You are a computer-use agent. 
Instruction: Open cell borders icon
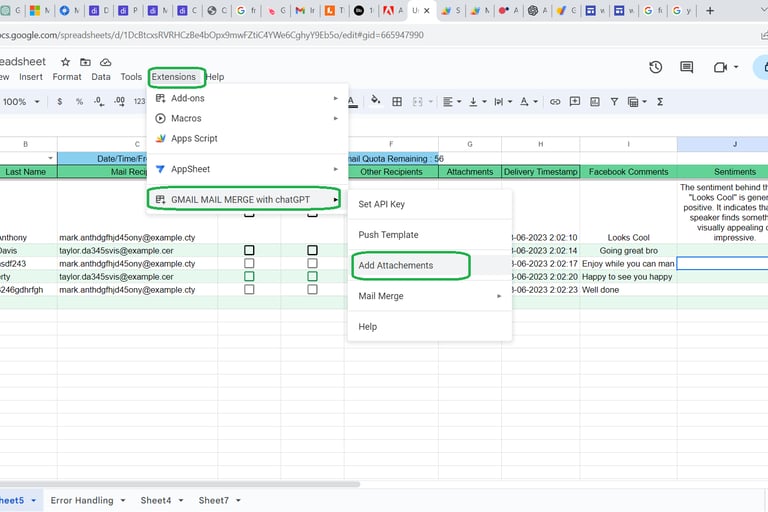397,102
